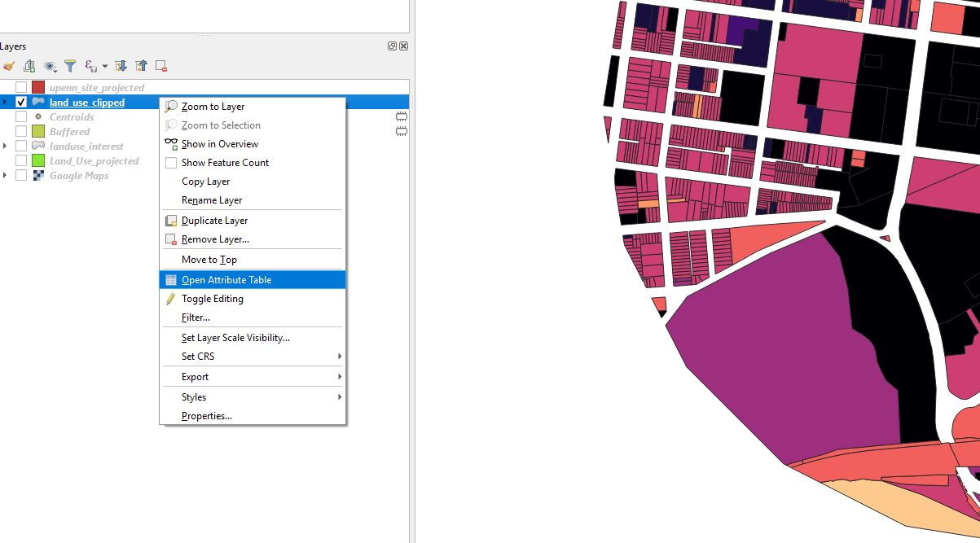The width and height of the screenshot is (980, 543).
Task: Click the memory layer indicator beside Centroids
Action: click(401, 117)
